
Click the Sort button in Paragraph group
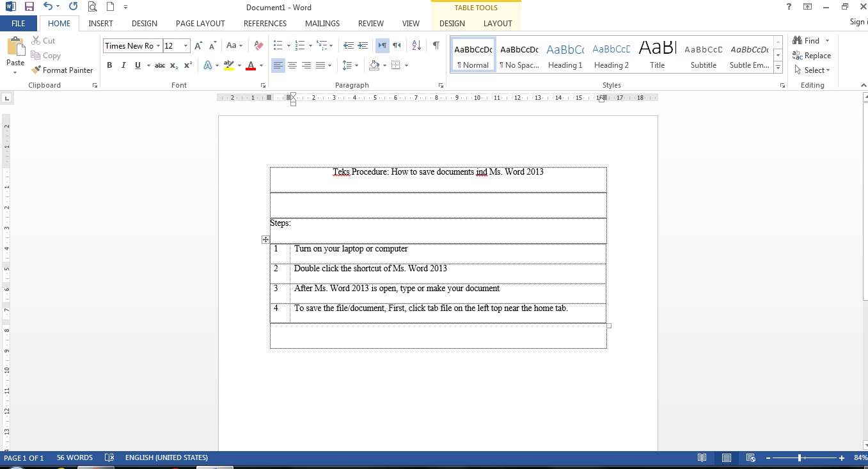click(416, 45)
